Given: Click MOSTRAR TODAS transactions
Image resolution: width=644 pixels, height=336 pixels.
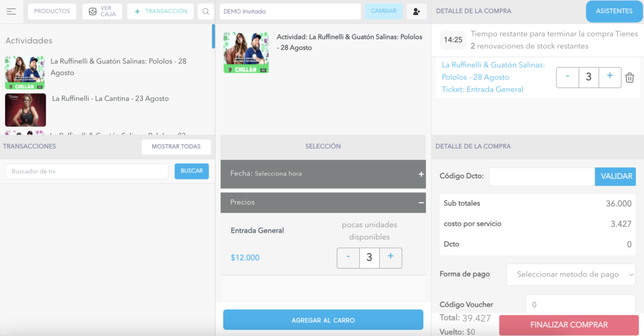Looking at the screenshot, I should (x=176, y=147).
